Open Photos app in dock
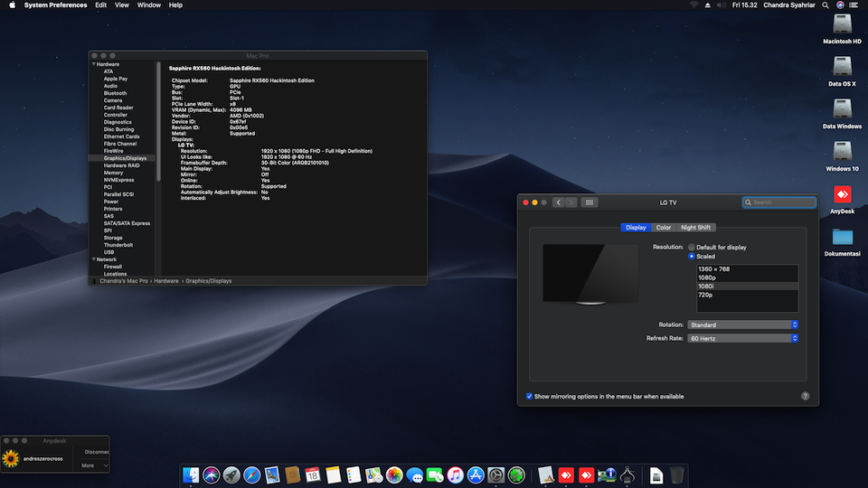 (394, 475)
